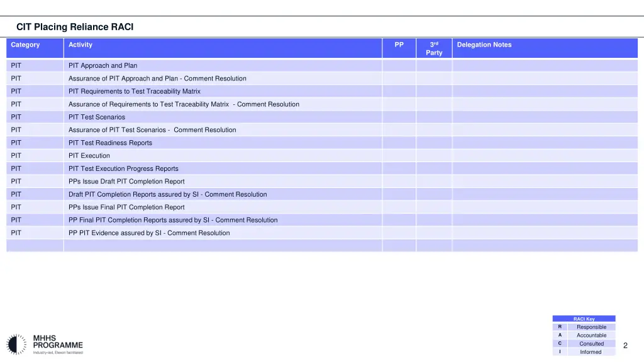The width and height of the screenshot is (644, 362).
Task: Click the slide title 'CIT Placing Reliance RACI'
Action: click(x=75, y=27)
